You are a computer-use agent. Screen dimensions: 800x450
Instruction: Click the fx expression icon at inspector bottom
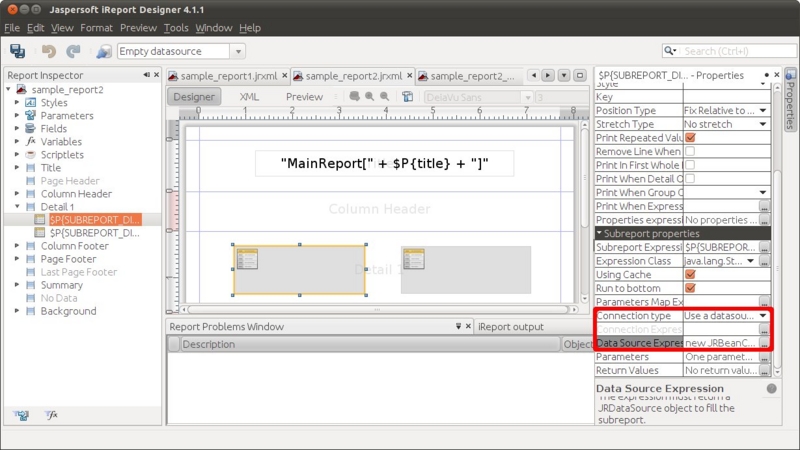(x=51, y=415)
